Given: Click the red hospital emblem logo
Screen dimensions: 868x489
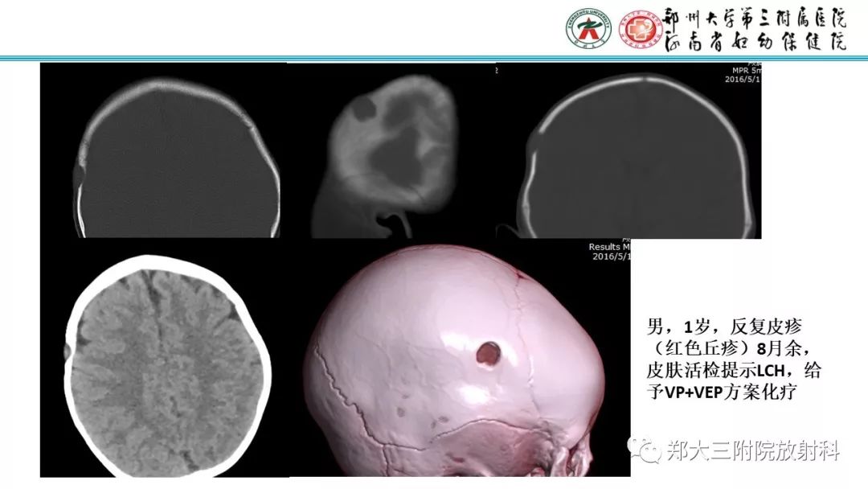Looking at the screenshot, I should [640, 29].
